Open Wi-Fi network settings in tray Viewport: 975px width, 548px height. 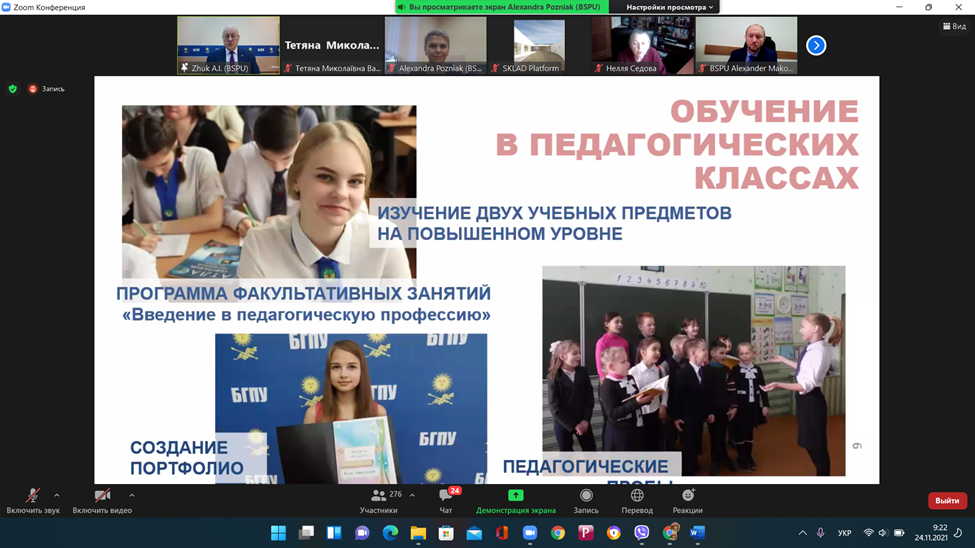[x=869, y=533]
